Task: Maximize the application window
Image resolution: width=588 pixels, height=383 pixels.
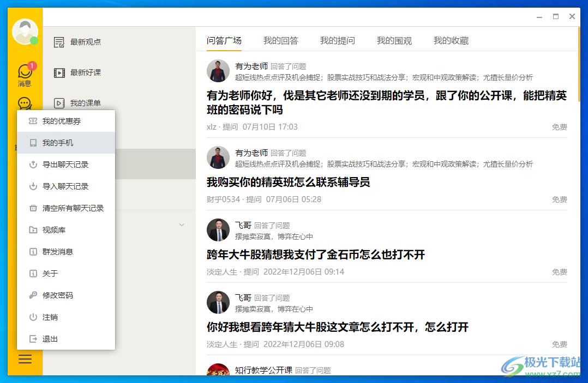Action: pos(556,16)
